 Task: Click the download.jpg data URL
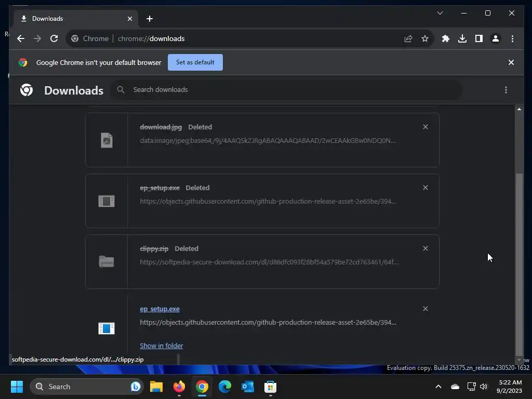pyautogui.click(x=268, y=140)
